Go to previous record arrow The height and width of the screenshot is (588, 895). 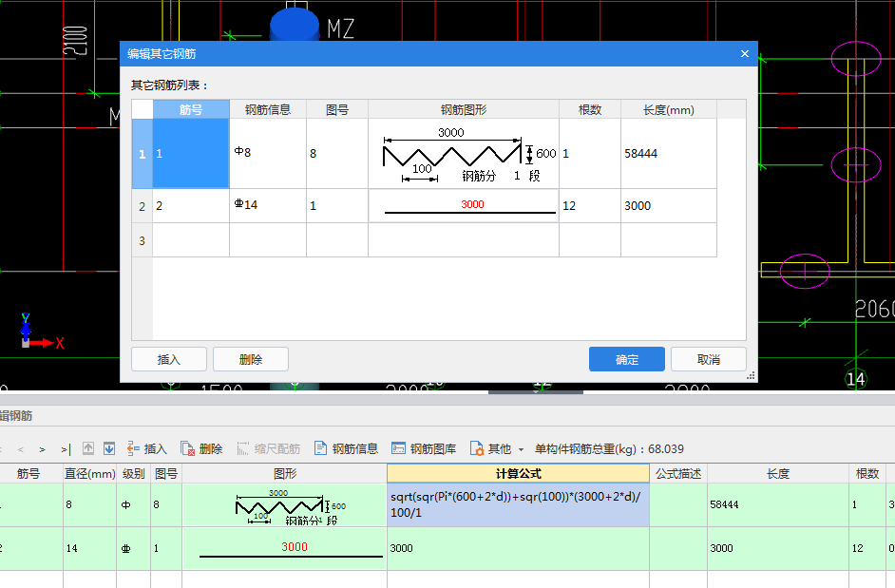21,449
